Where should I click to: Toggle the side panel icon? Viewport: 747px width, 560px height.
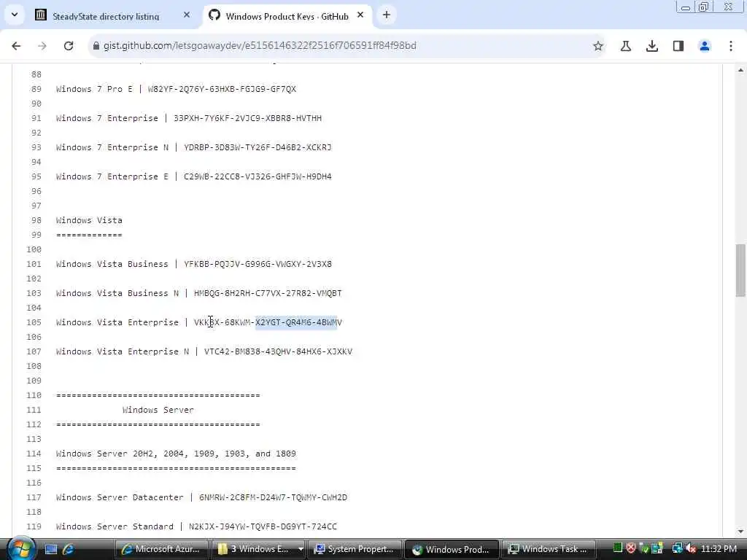678,46
